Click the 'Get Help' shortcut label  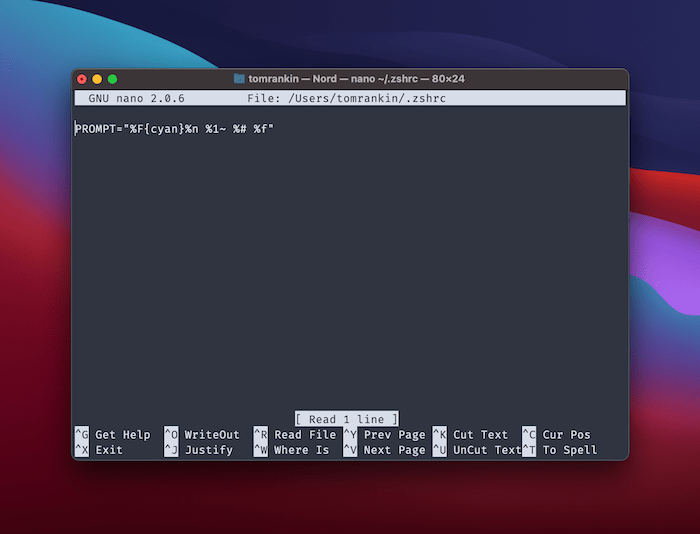(x=123, y=434)
